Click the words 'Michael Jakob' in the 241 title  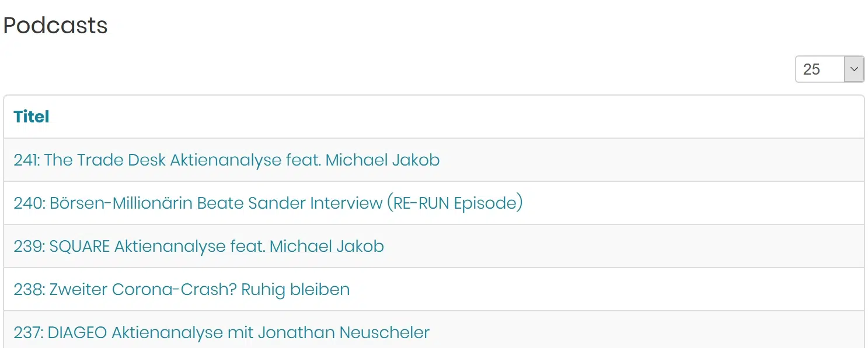(382, 160)
